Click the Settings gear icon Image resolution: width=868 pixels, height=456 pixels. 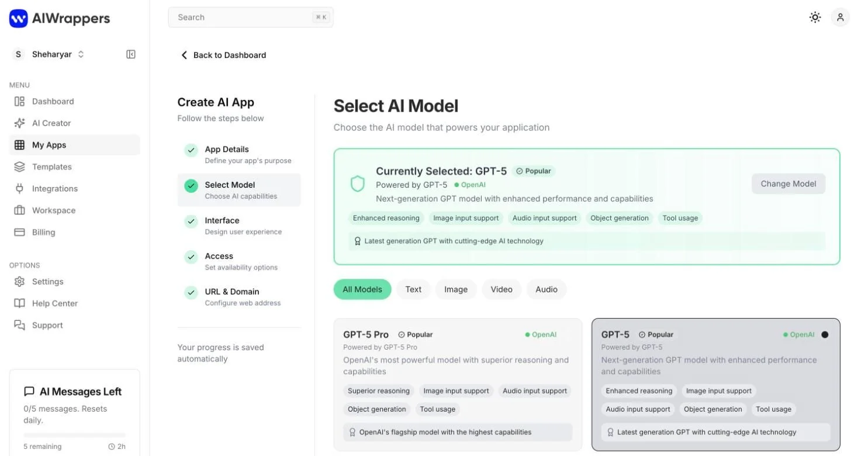(x=19, y=282)
